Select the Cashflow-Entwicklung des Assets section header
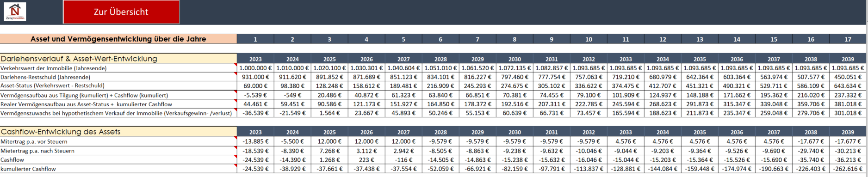Image resolution: width=868 pixels, height=177 pixels. tap(118, 132)
